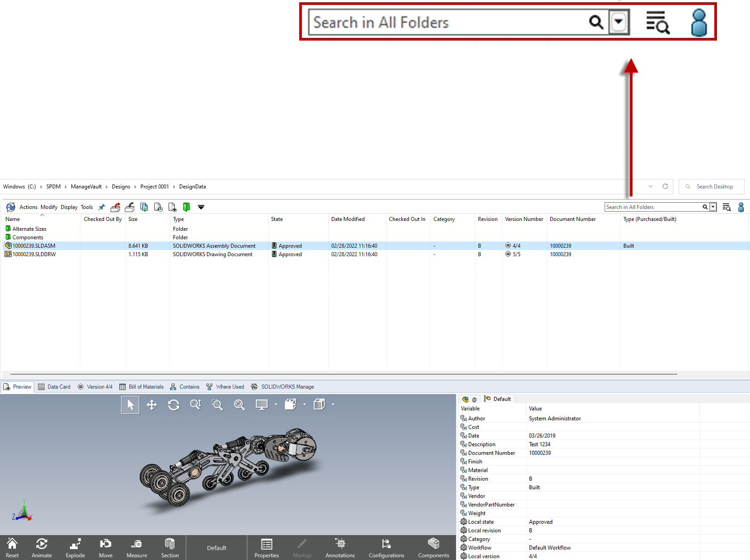This screenshot has width=750, height=560.
Task: Open the view orientation dropdown arrow
Action: [x=305, y=405]
